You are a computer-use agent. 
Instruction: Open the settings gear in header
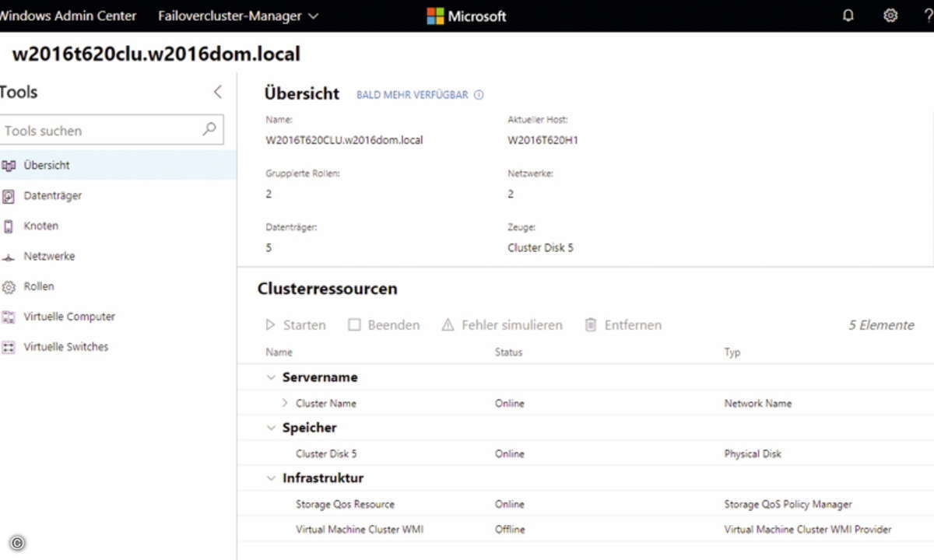[890, 16]
